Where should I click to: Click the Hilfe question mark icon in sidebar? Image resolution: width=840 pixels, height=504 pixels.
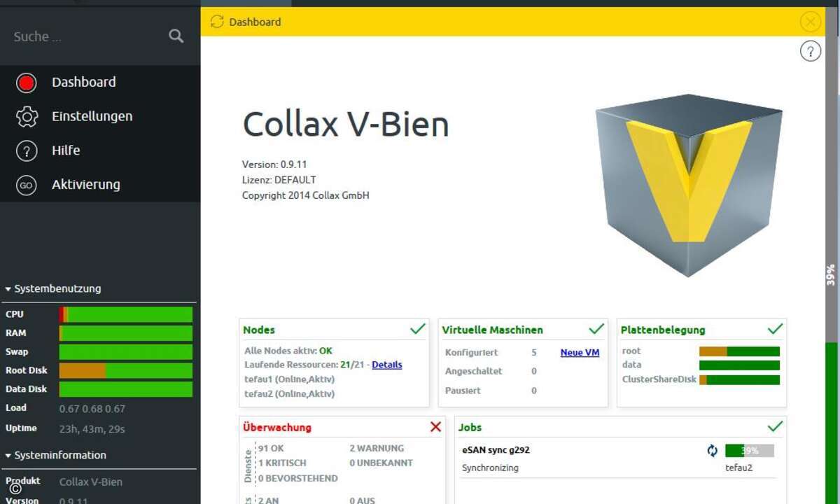pyautogui.click(x=27, y=150)
